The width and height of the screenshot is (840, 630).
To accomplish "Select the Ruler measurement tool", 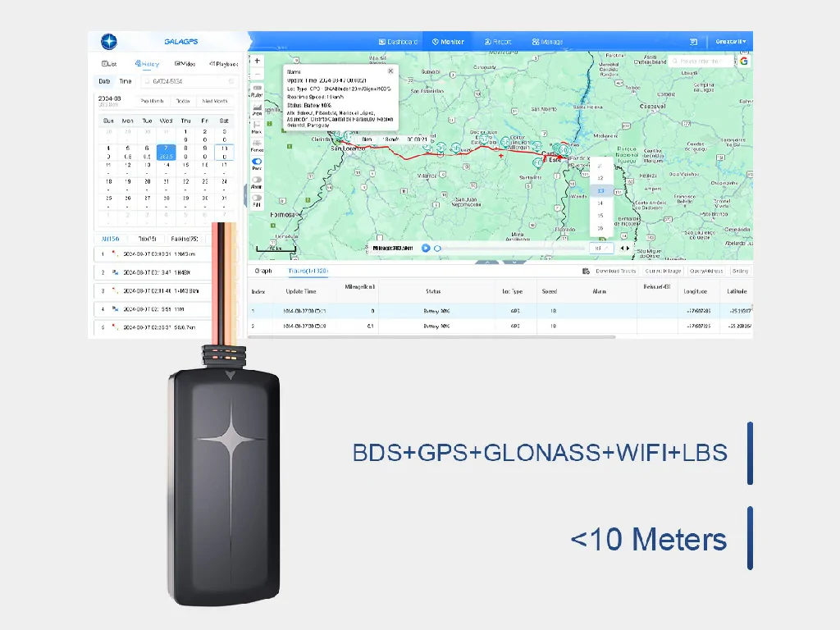I will pyautogui.click(x=257, y=89).
